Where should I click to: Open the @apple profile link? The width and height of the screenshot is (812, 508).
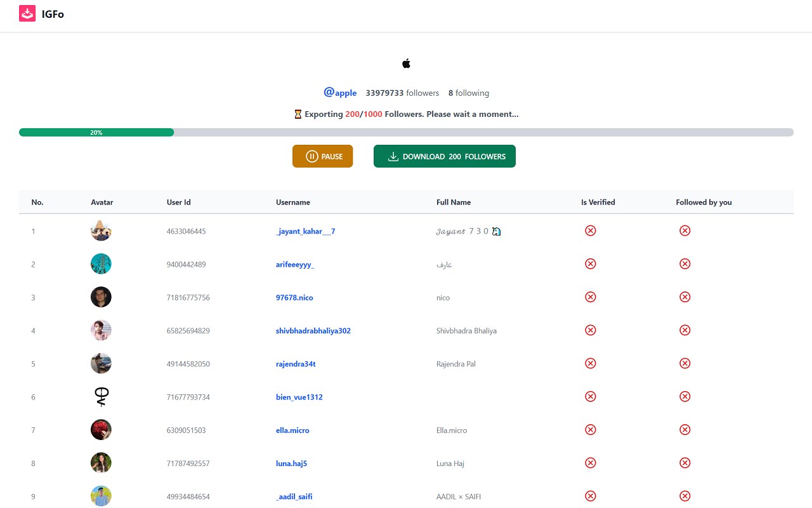[x=340, y=93]
